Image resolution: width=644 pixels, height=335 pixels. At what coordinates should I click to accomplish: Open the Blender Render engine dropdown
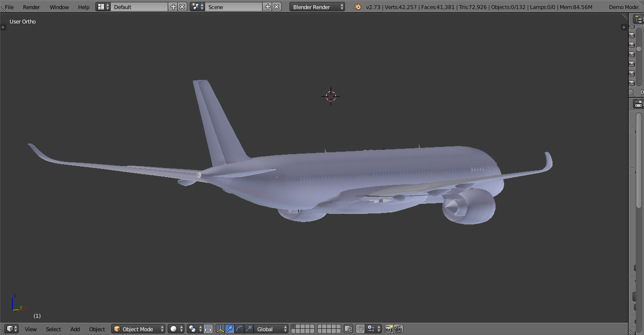(317, 7)
